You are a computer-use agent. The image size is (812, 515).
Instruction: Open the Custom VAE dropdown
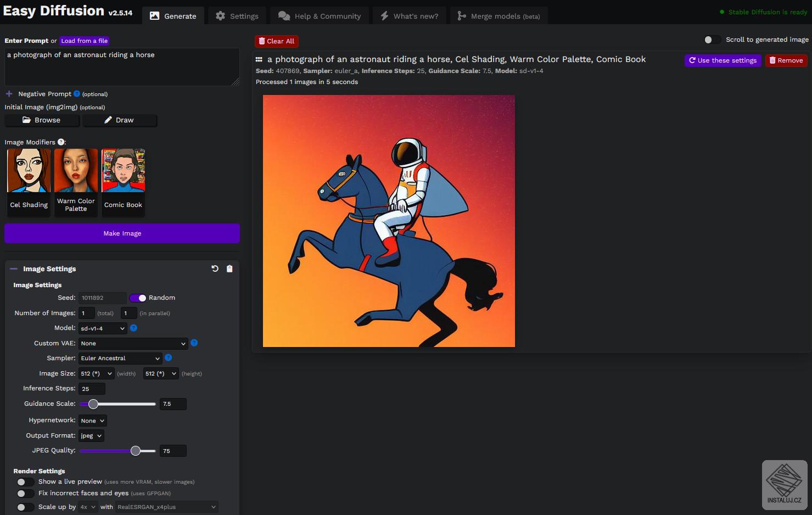(133, 344)
